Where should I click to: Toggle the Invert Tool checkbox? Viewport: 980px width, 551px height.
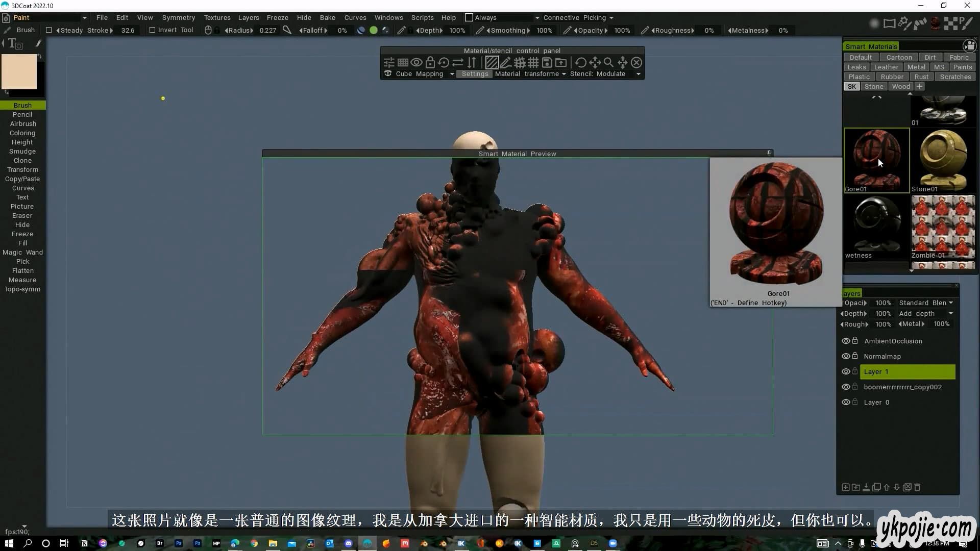pyautogui.click(x=152, y=30)
